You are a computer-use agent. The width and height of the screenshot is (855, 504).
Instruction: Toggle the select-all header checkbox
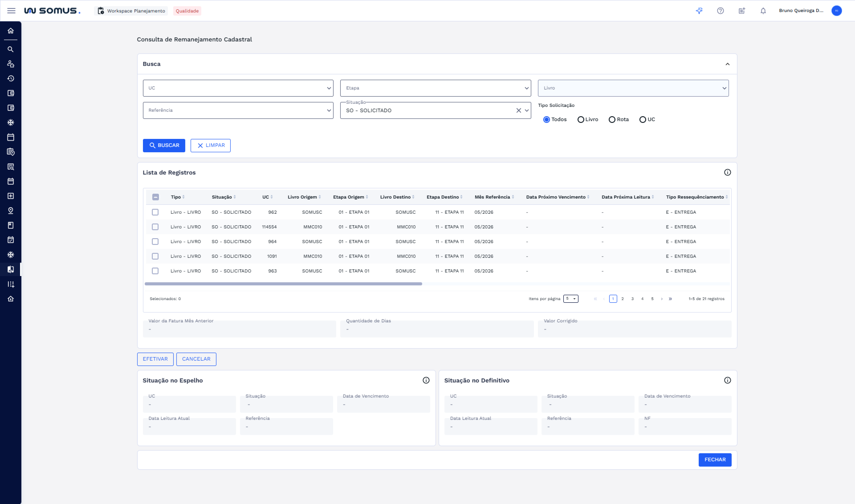coord(156,197)
